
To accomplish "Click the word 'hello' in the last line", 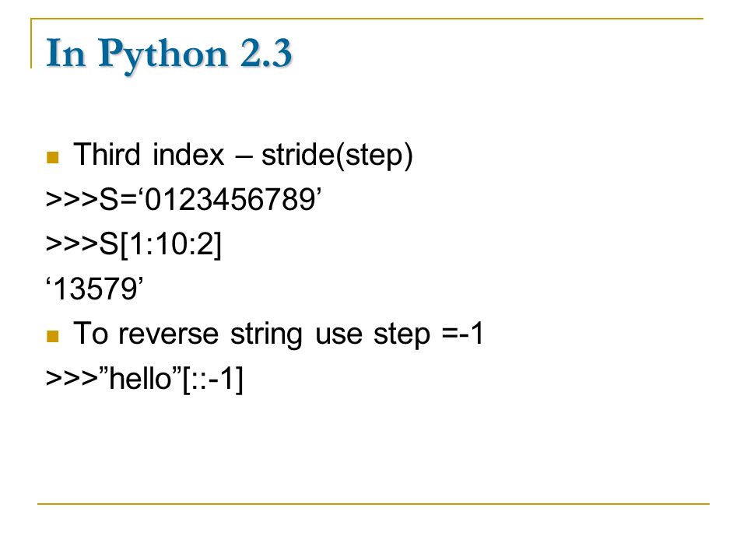I will click(140, 379).
